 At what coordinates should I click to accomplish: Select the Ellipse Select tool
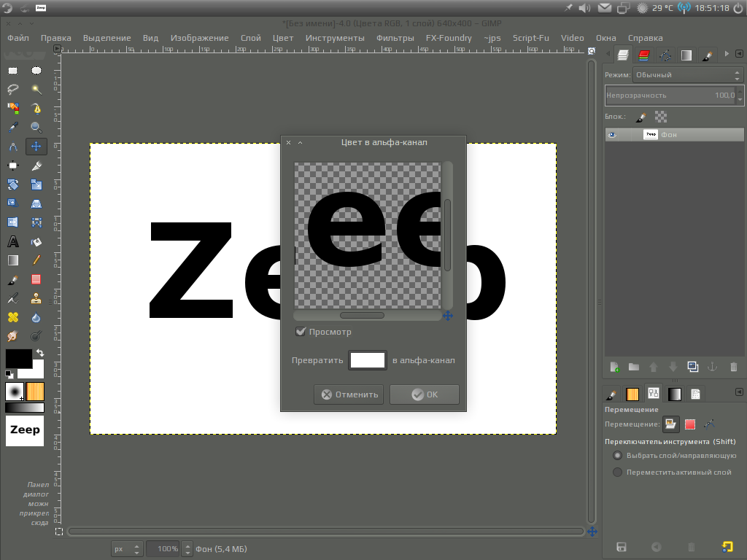36,71
